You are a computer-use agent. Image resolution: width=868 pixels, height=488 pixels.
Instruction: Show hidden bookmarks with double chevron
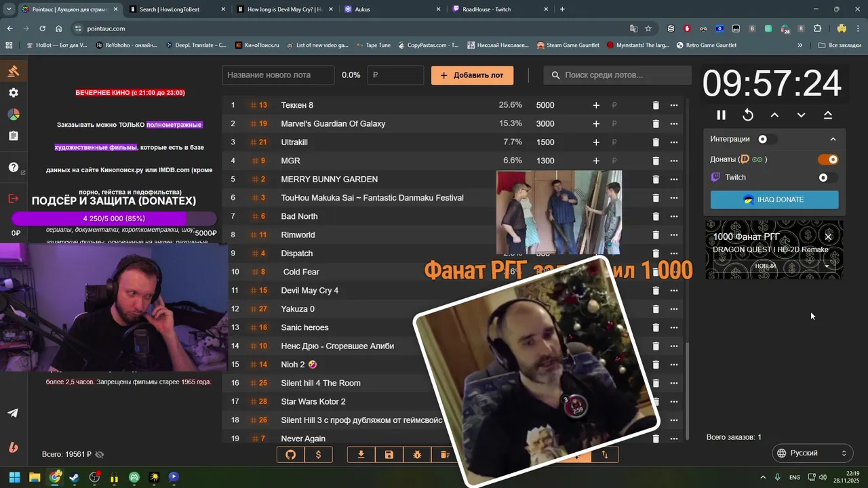[800, 45]
